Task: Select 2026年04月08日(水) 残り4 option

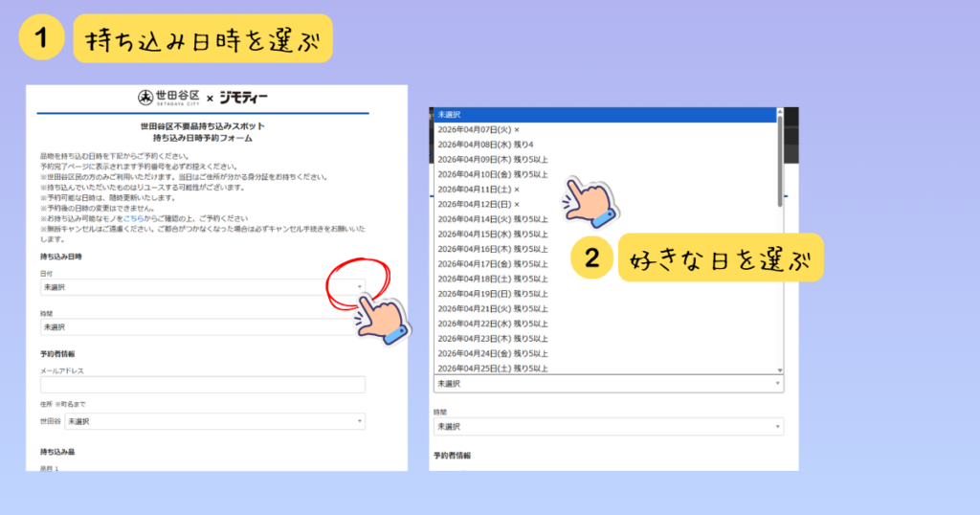Action: [478, 145]
